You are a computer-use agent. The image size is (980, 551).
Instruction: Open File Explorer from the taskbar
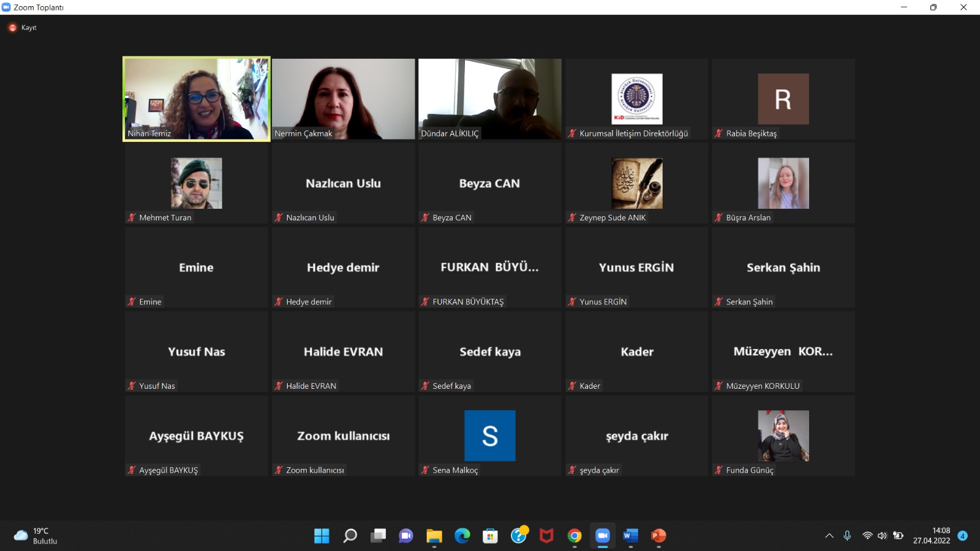point(434,536)
